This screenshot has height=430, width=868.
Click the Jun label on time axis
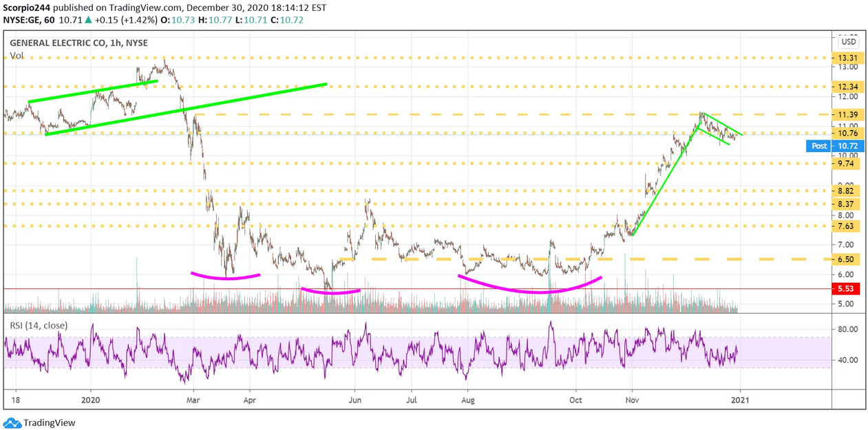point(355,400)
